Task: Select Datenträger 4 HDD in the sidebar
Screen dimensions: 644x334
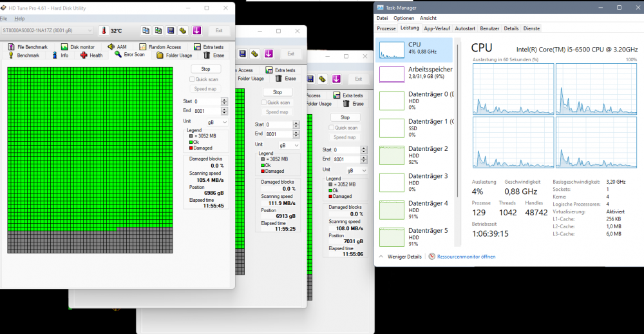Action: click(x=414, y=210)
